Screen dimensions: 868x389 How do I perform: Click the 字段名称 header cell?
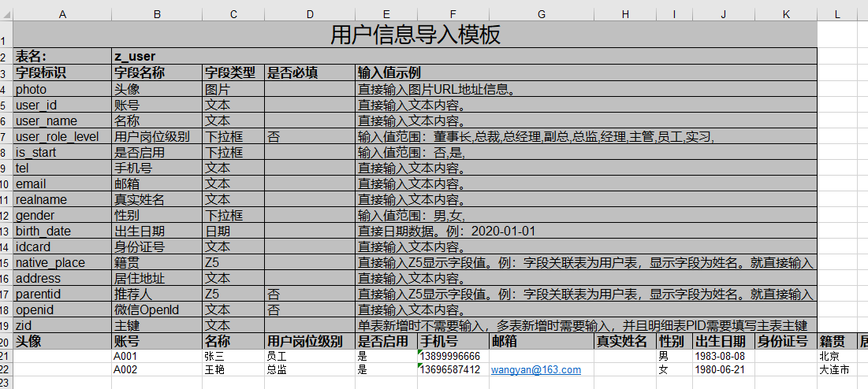point(157,72)
